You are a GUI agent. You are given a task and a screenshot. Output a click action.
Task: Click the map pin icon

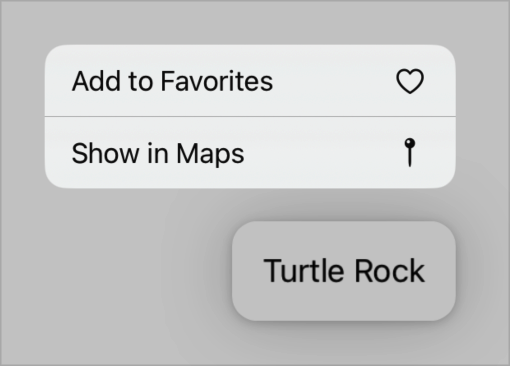pyautogui.click(x=410, y=152)
